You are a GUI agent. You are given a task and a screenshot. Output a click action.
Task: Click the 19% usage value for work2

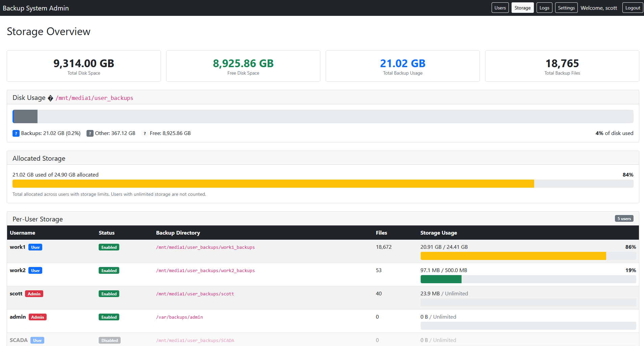click(630, 270)
